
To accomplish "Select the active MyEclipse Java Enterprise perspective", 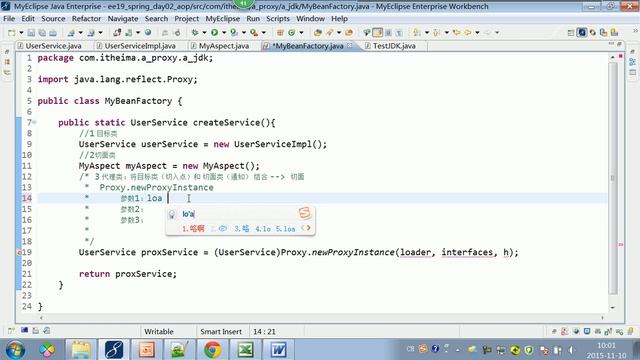I will coord(582,33).
